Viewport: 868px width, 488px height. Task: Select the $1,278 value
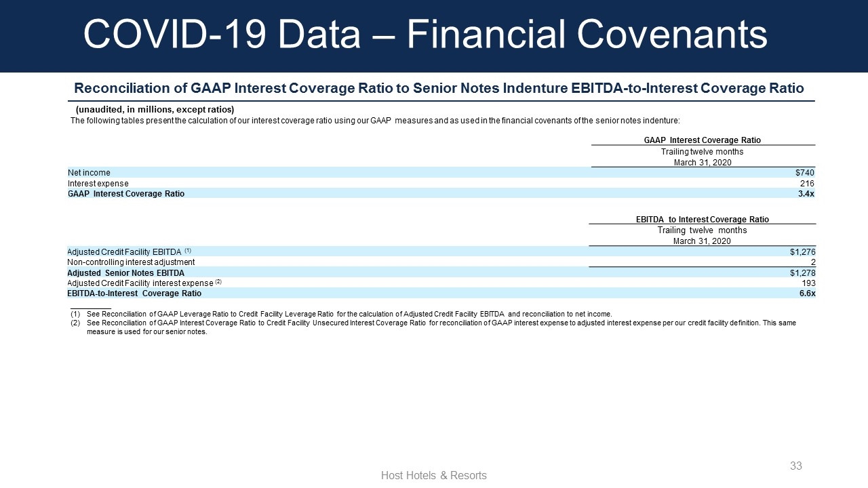click(802, 273)
